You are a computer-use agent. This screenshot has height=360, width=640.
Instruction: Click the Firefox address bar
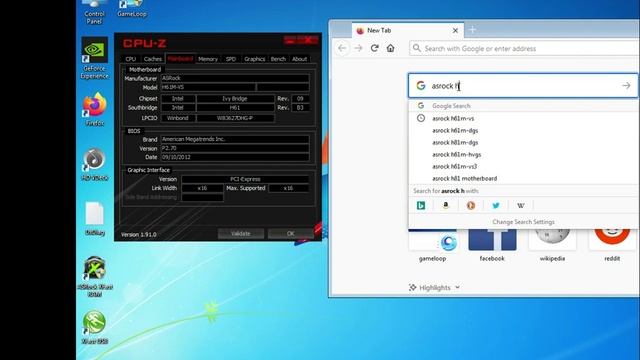click(524, 49)
